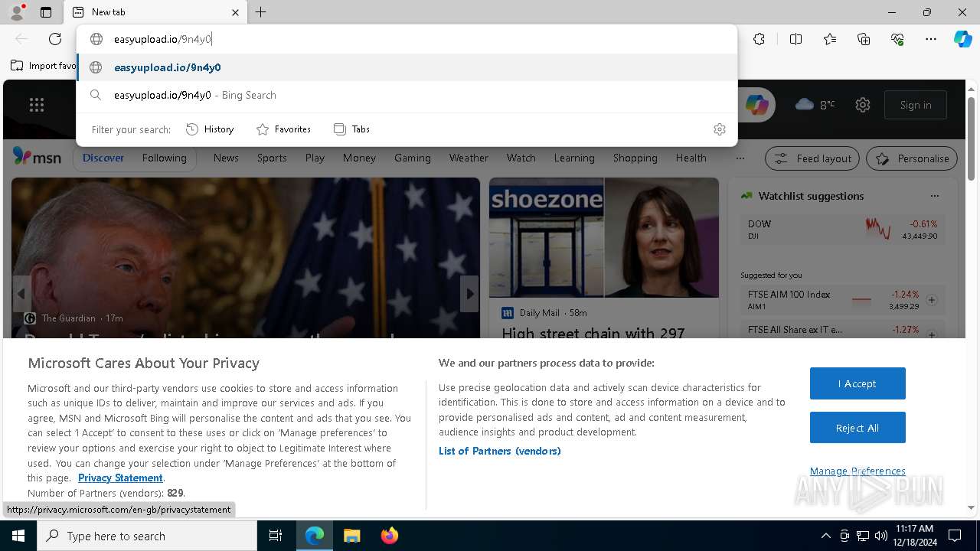Go to previous carousel story arrow

(x=21, y=294)
